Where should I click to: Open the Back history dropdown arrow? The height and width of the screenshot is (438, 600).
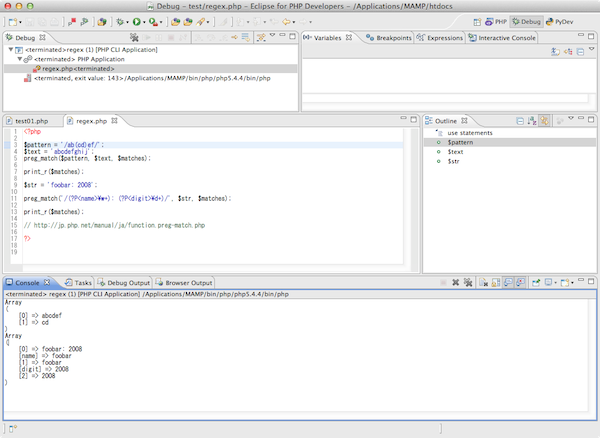[x=294, y=23]
